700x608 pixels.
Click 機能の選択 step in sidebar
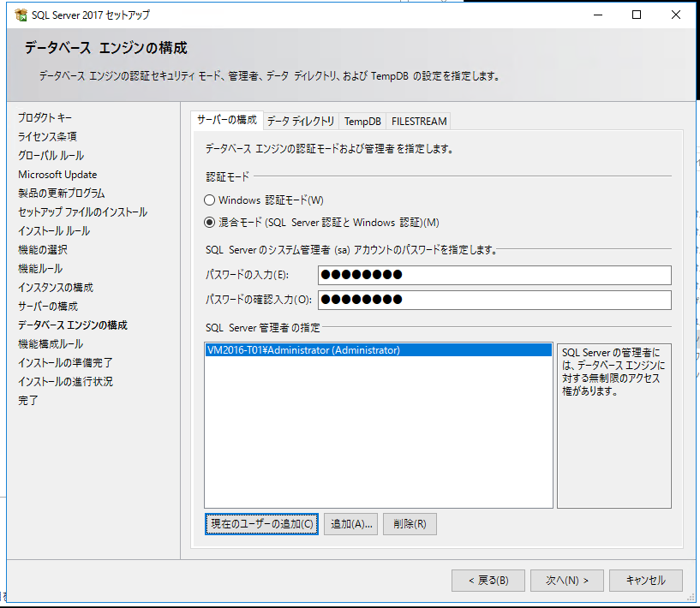tap(43, 250)
